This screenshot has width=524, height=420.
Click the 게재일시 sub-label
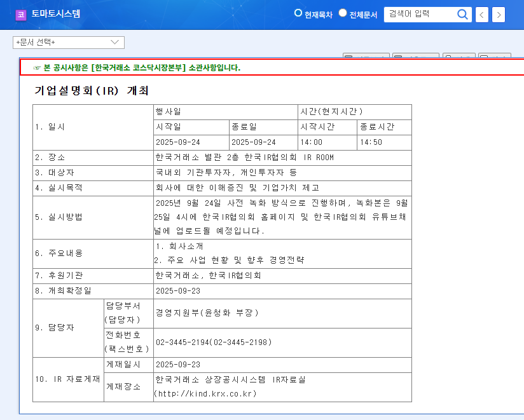click(x=123, y=365)
